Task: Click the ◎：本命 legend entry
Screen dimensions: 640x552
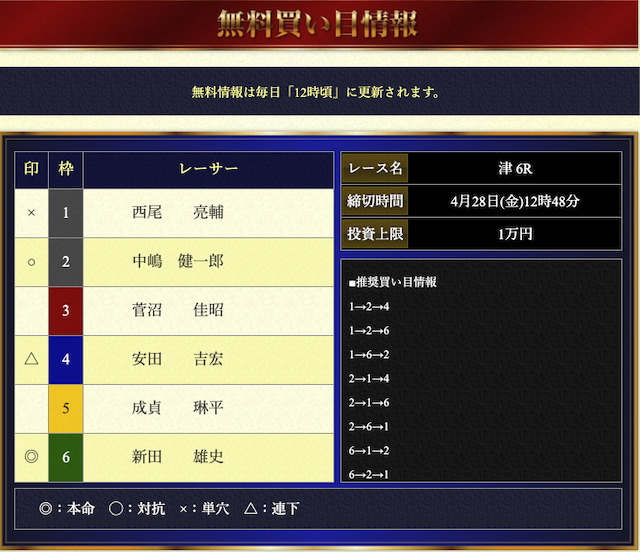Action: click(x=67, y=509)
